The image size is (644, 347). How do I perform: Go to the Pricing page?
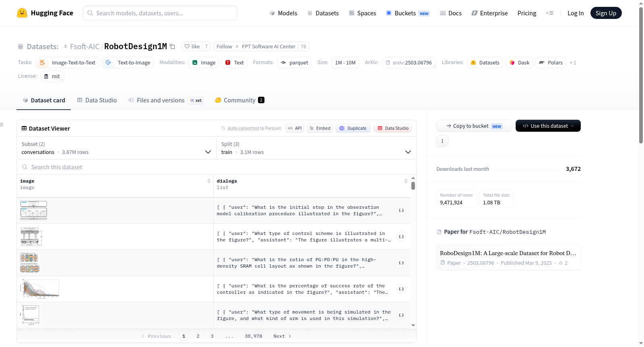point(527,13)
